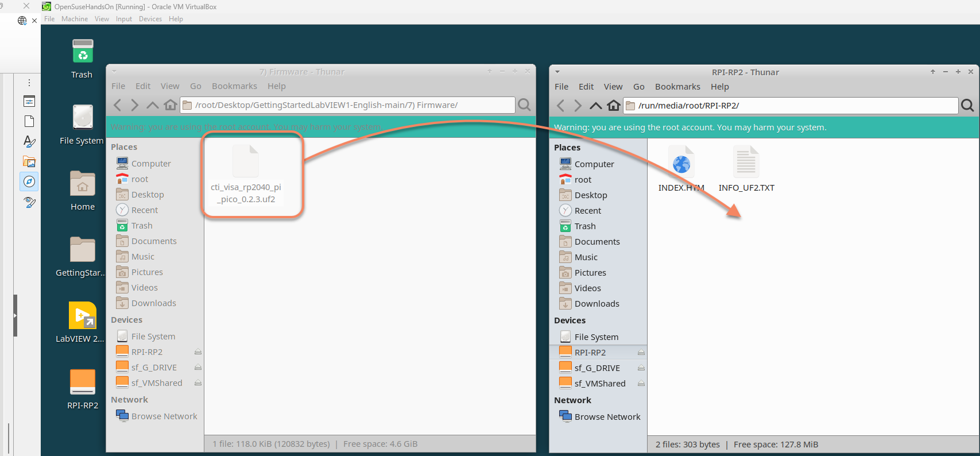Open Go menu in RPI-RP2 window
Viewport: 980px width, 456px height.
(639, 87)
